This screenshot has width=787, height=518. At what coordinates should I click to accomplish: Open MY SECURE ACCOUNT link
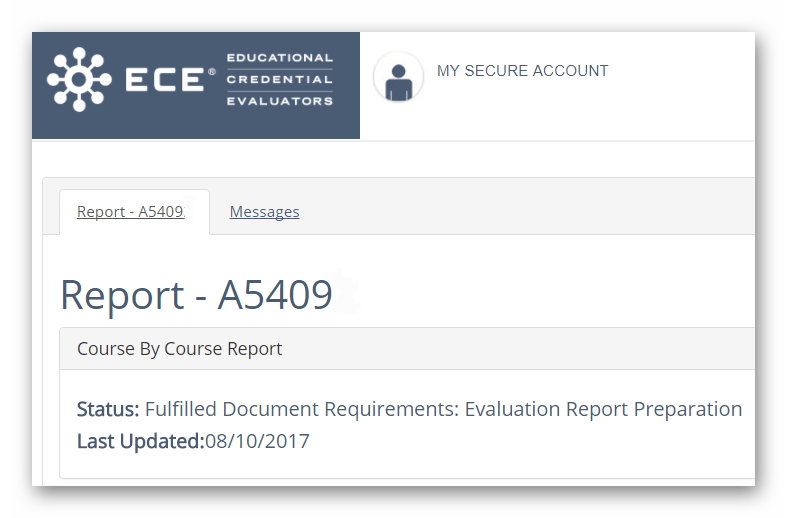pyautogui.click(x=522, y=71)
